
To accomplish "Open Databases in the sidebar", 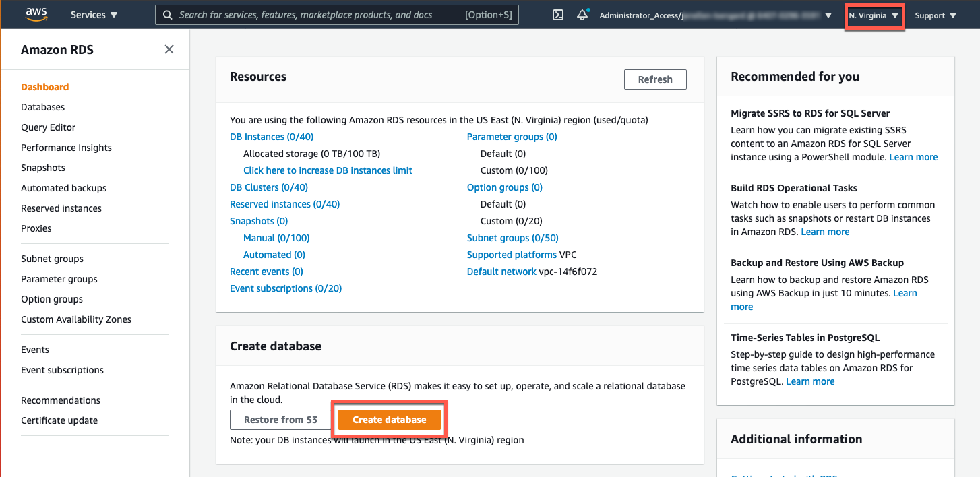I will [43, 107].
